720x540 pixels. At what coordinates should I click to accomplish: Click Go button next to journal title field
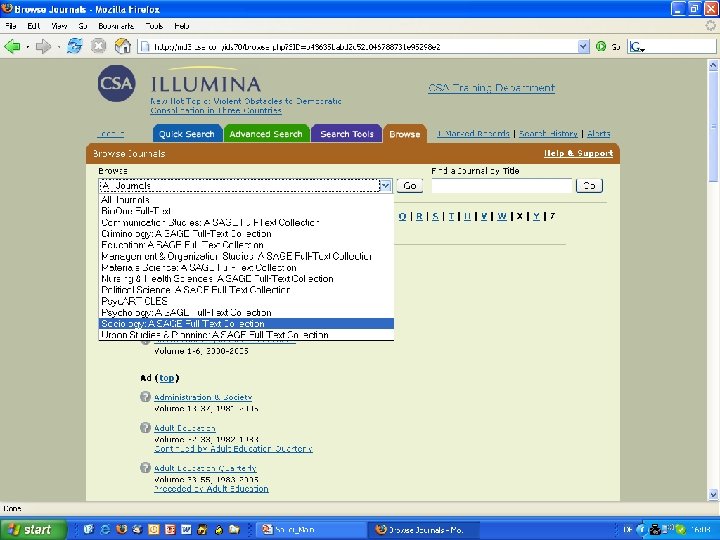[589, 186]
